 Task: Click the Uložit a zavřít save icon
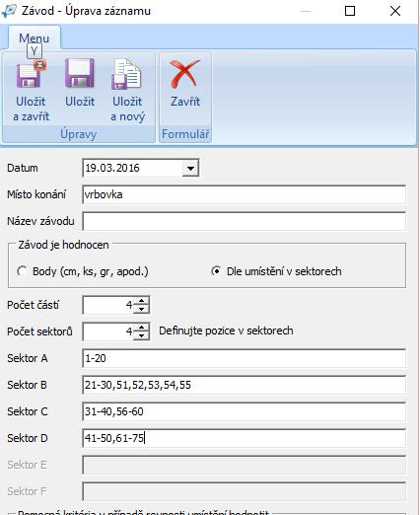point(31,74)
